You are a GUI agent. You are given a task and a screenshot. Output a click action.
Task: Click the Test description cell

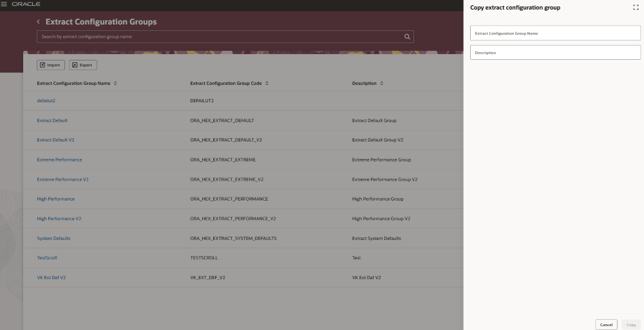coord(356,258)
